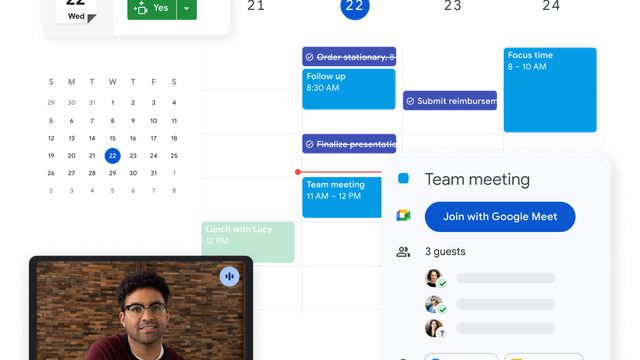Select day 24 in the week header

[551, 6]
